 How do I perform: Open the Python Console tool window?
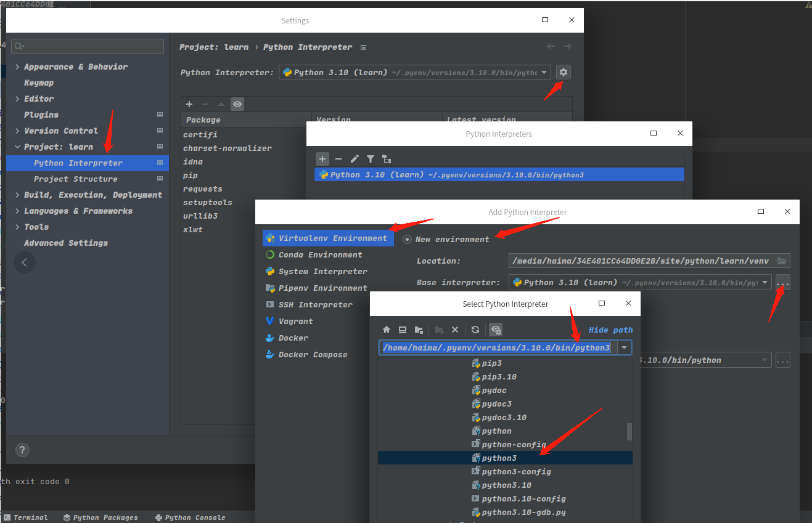tap(191, 517)
